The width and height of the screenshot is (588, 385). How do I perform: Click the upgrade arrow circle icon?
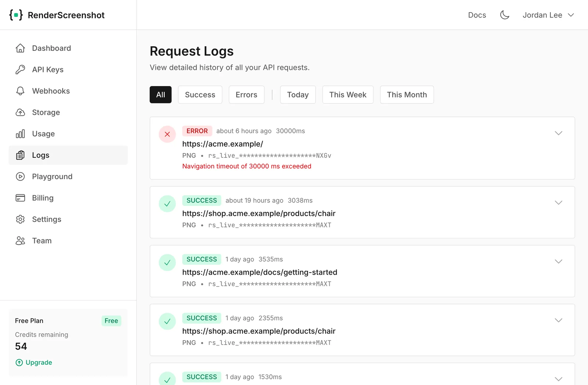coord(19,363)
